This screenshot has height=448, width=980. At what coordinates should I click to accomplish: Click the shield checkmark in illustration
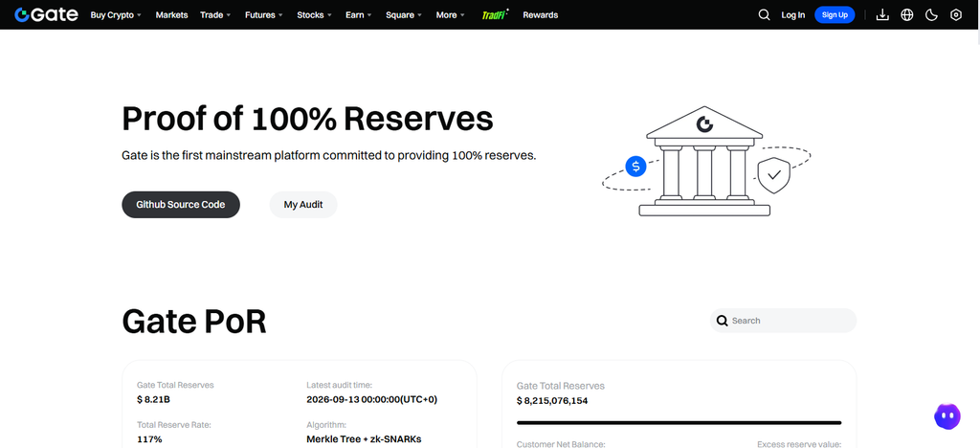click(773, 176)
